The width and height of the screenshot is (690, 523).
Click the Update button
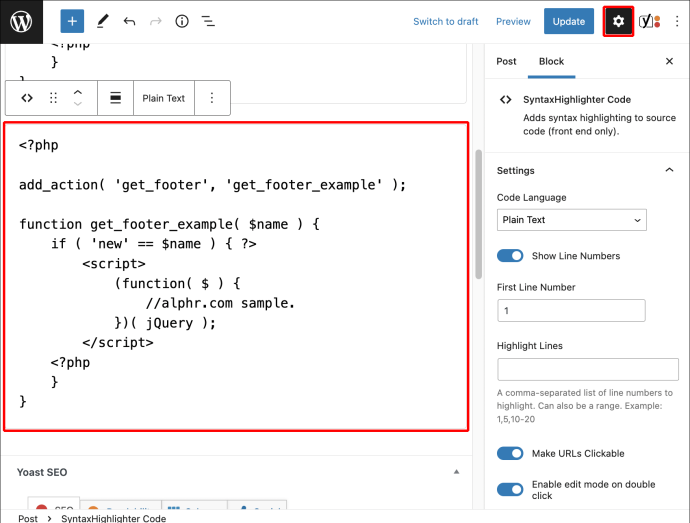[569, 21]
